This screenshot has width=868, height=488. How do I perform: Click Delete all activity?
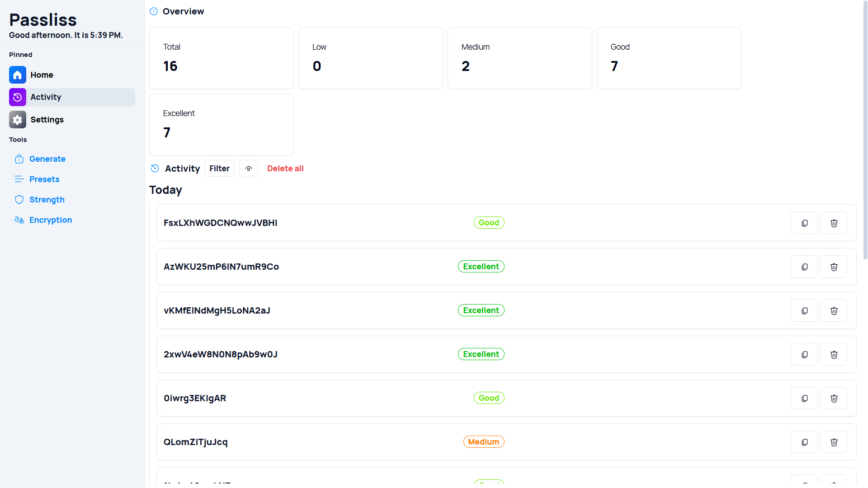[x=285, y=169]
